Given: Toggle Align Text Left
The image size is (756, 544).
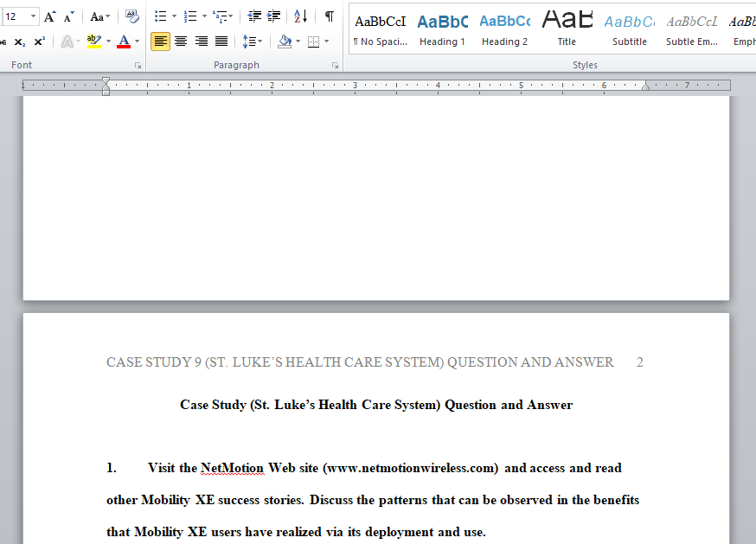Looking at the screenshot, I should click(x=161, y=42).
